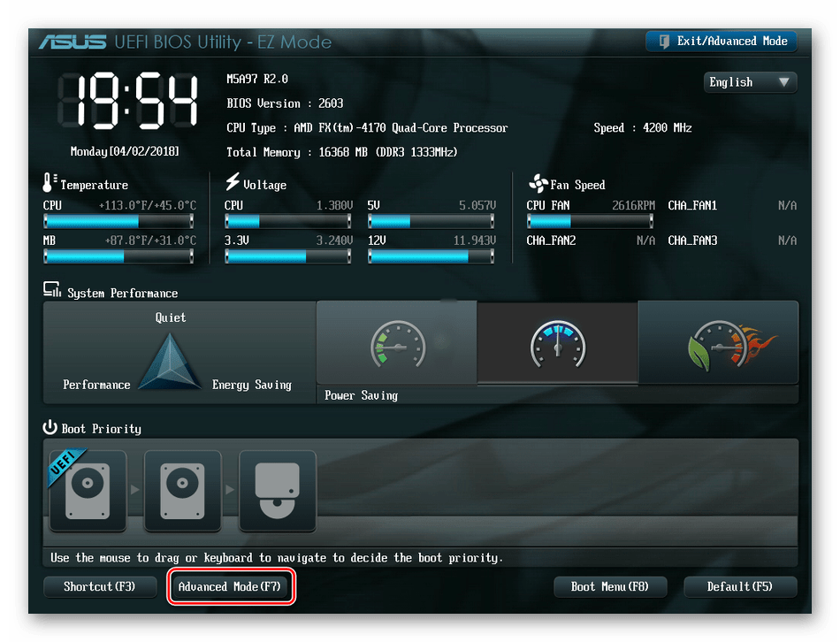
Task: Click the Quiet/Performance/Energy Saving triangle graphic
Action: 170,361
